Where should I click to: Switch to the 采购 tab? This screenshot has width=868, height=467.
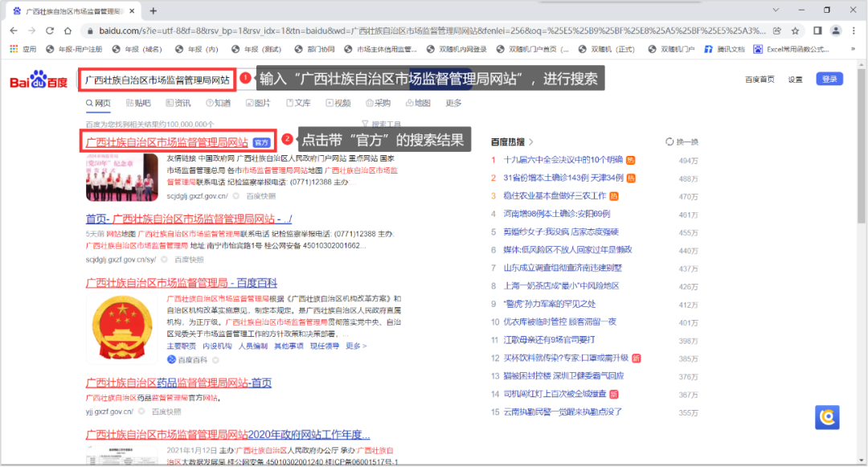coord(378,103)
